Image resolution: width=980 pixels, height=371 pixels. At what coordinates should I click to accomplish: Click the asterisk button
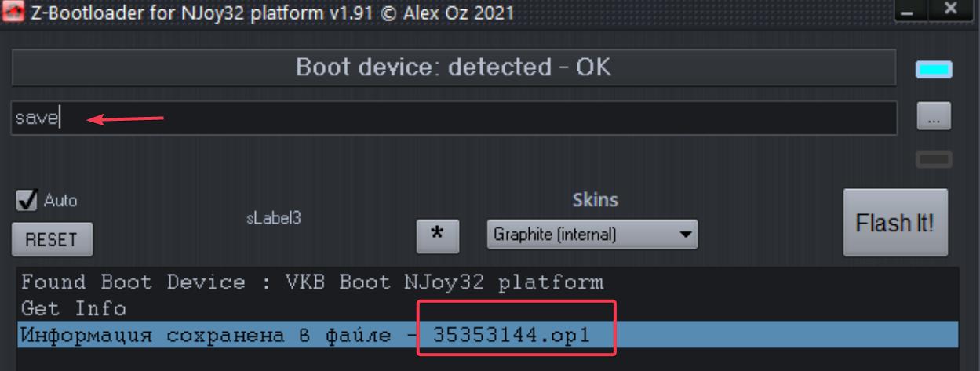pyautogui.click(x=438, y=235)
